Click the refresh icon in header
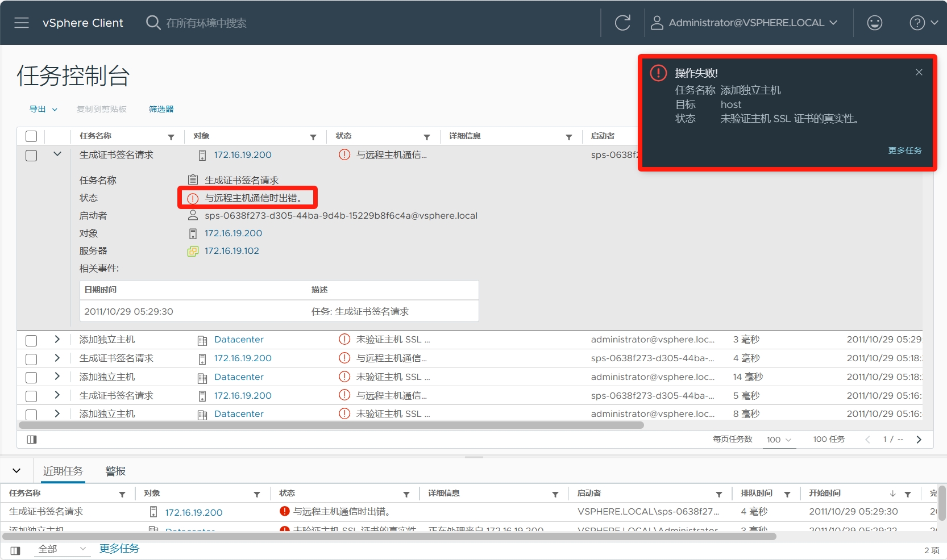This screenshot has width=947, height=560. pos(622,23)
